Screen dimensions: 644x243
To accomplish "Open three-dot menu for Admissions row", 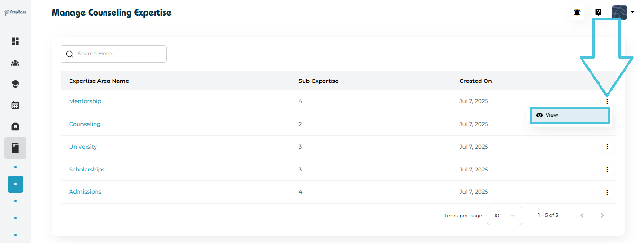I will click(607, 192).
